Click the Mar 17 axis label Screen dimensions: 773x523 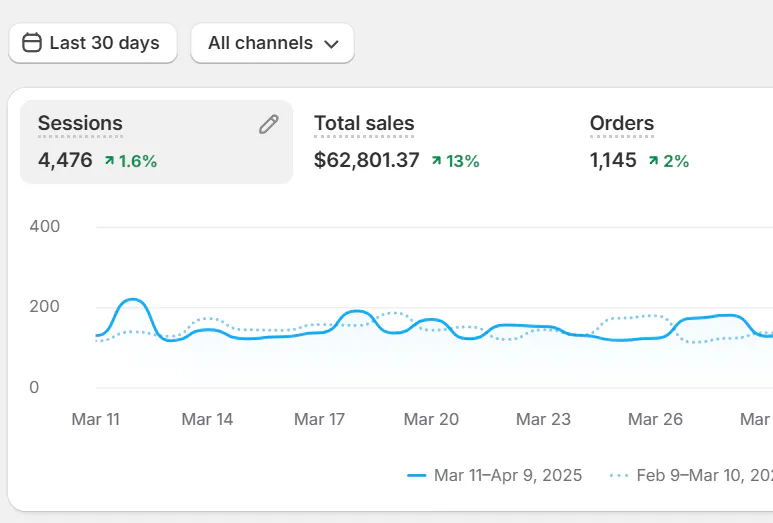click(319, 419)
